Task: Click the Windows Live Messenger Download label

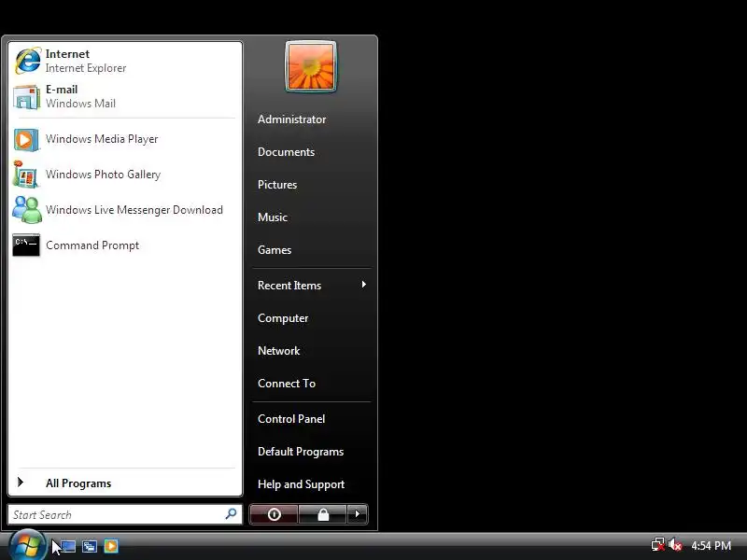Action: point(134,210)
